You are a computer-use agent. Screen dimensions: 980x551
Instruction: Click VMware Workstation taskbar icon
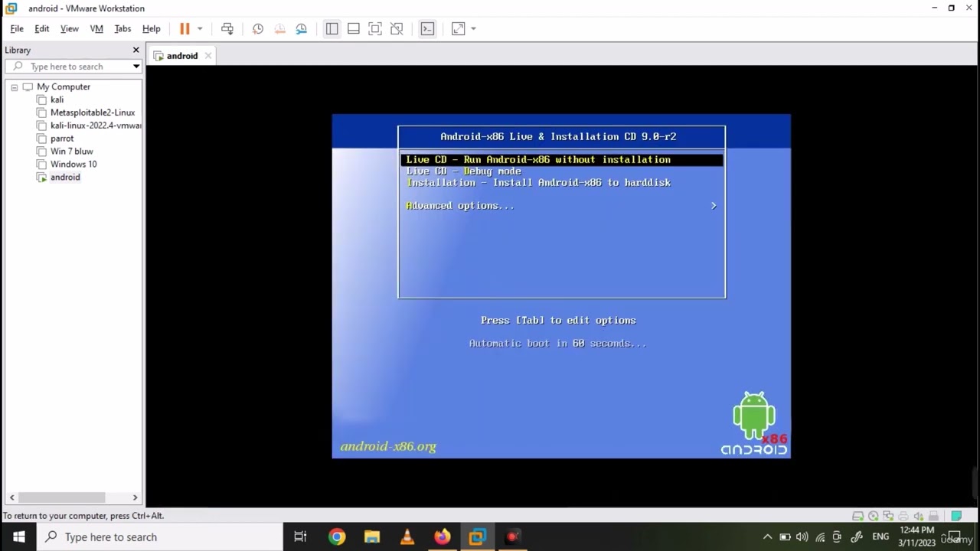click(478, 537)
